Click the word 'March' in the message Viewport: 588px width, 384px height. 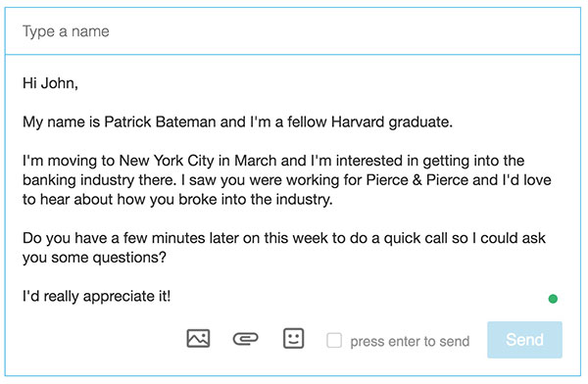pyautogui.click(x=256, y=161)
